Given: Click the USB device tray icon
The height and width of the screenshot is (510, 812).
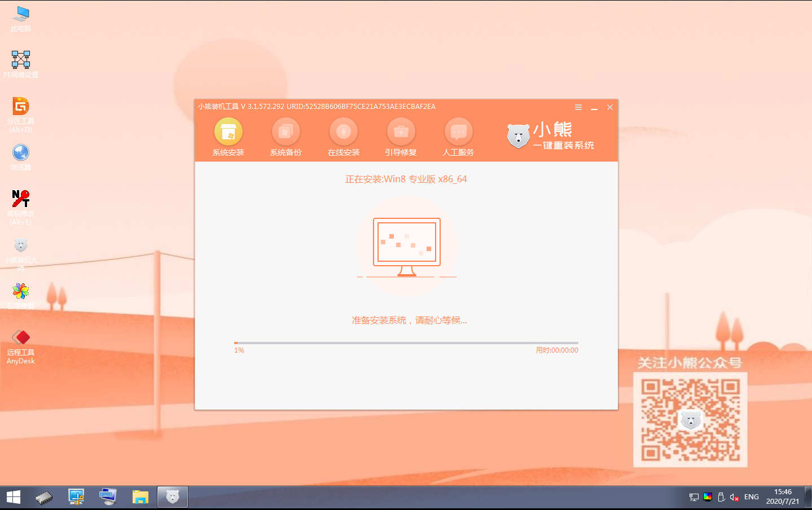Looking at the screenshot, I should [x=721, y=497].
